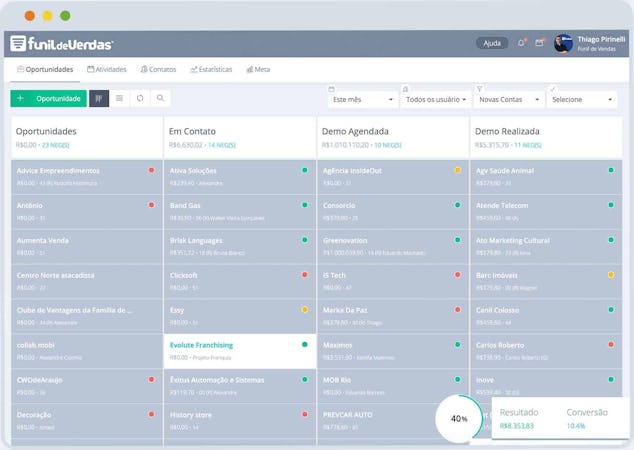Image resolution: width=634 pixels, height=450 pixels.
Task: Click the Oportunidades column header
Action: point(87,137)
